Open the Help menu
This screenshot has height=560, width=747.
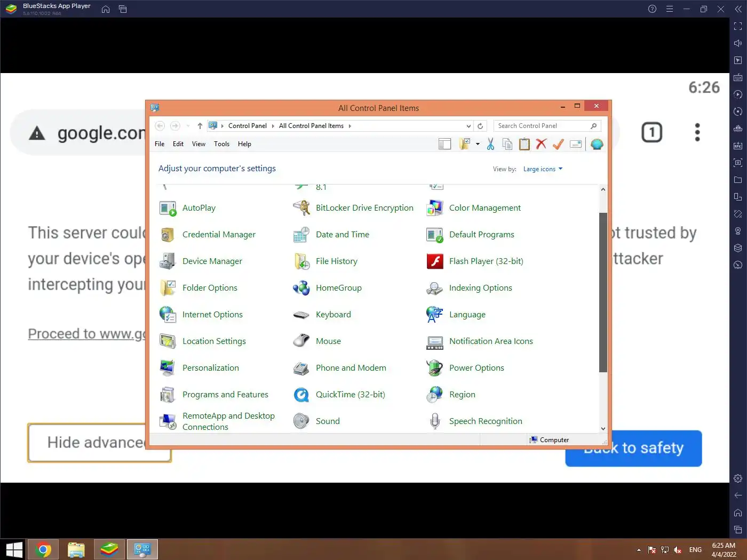pos(244,144)
